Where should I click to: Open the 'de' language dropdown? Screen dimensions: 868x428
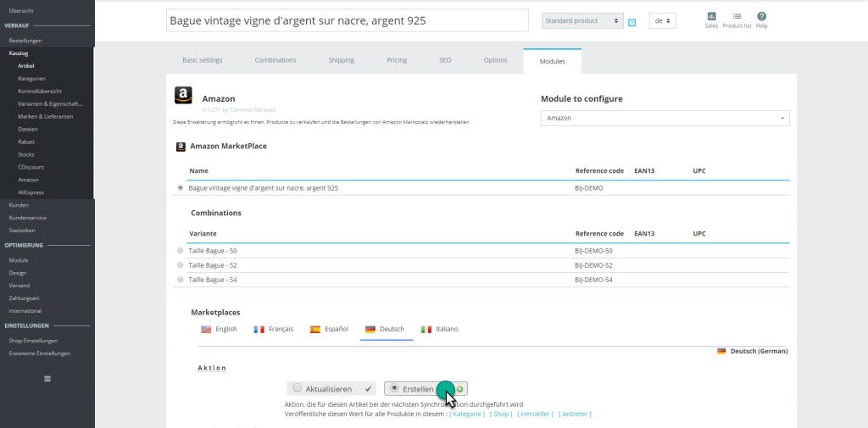click(662, 21)
